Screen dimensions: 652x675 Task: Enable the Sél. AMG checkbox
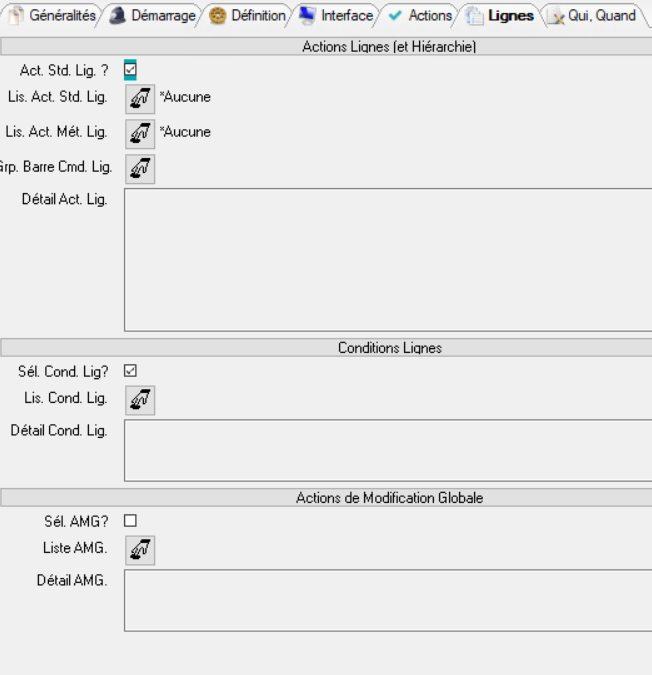pyautogui.click(x=130, y=520)
